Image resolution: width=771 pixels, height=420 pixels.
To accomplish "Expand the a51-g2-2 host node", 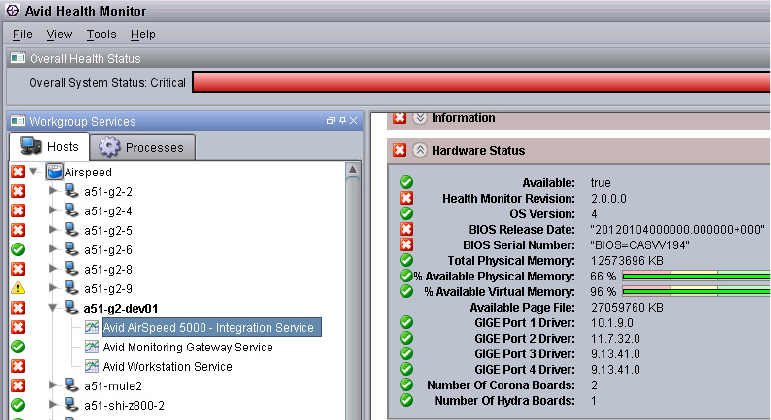I will click(x=53, y=191).
